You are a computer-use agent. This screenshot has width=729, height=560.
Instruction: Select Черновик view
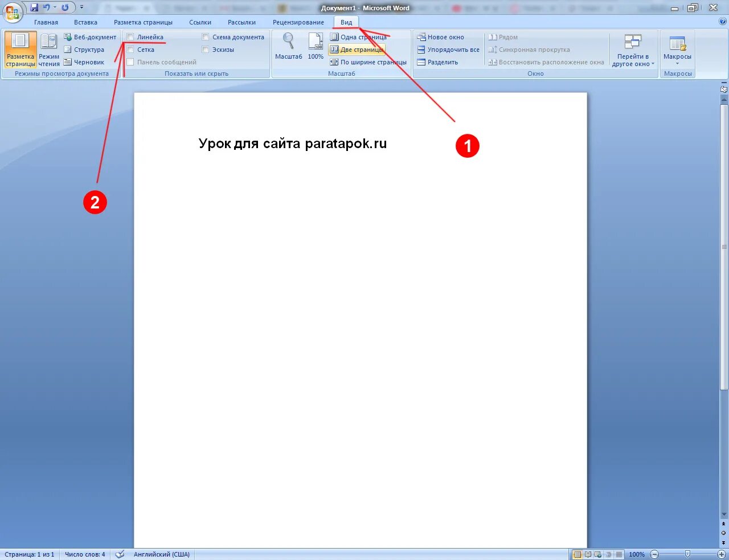pos(84,62)
